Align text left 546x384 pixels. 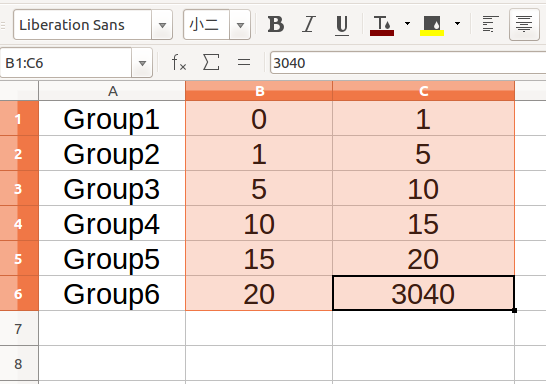click(x=491, y=24)
